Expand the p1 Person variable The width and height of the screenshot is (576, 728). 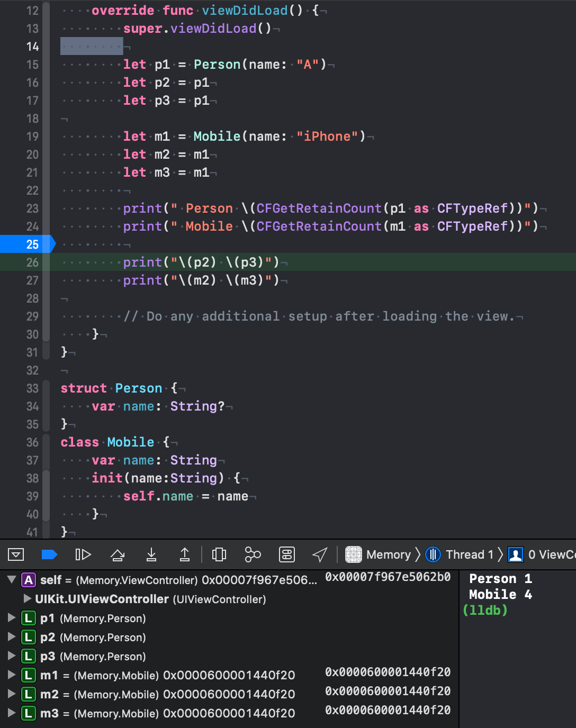coord(11,618)
